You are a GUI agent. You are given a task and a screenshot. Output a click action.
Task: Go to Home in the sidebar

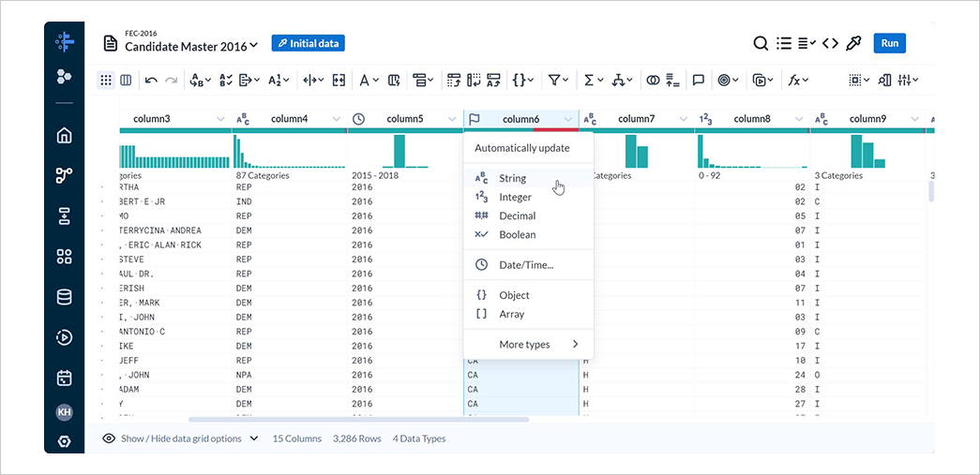[x=64, y=136]
